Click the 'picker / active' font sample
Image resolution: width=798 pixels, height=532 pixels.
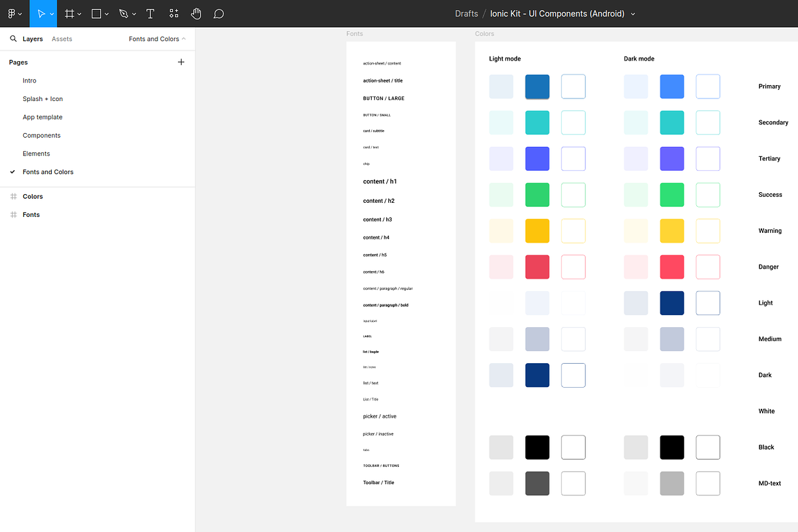coord(379,416)
